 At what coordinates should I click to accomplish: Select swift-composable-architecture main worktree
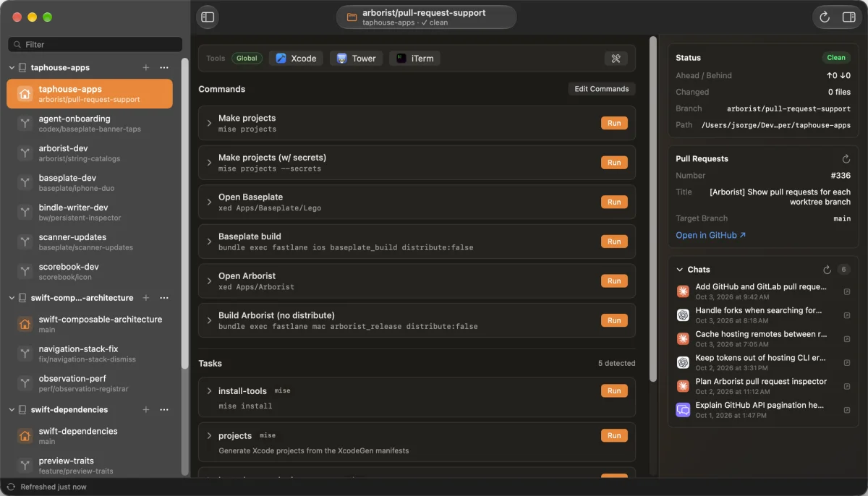pos(90,324)
